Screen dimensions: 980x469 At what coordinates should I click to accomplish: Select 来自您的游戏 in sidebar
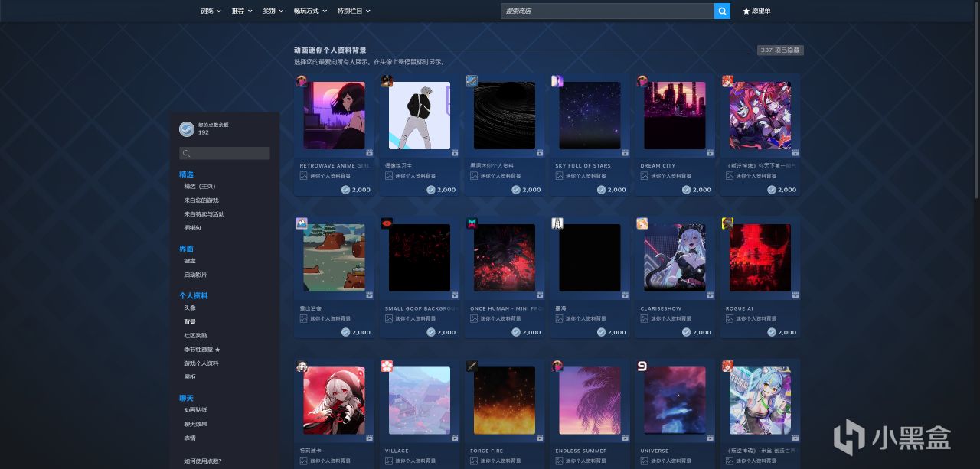click(x=201, y=200)
